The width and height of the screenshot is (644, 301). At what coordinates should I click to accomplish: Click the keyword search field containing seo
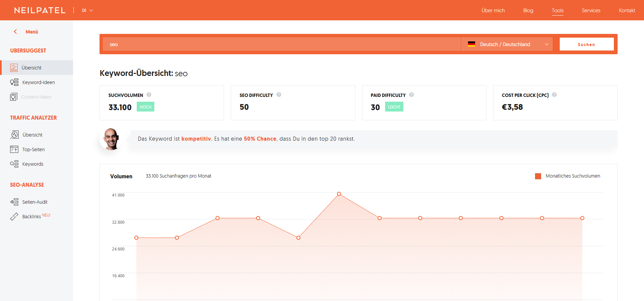(x=282, y=44)
